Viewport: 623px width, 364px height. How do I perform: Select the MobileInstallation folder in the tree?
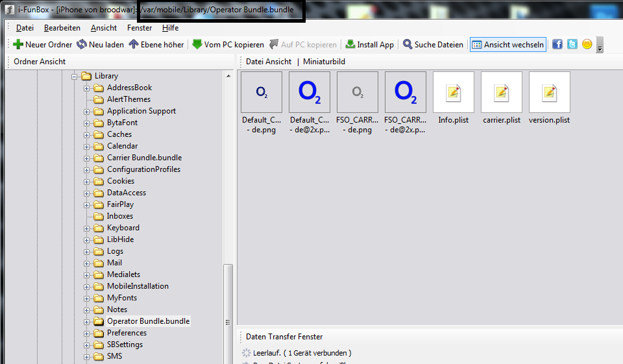[138, 286]
